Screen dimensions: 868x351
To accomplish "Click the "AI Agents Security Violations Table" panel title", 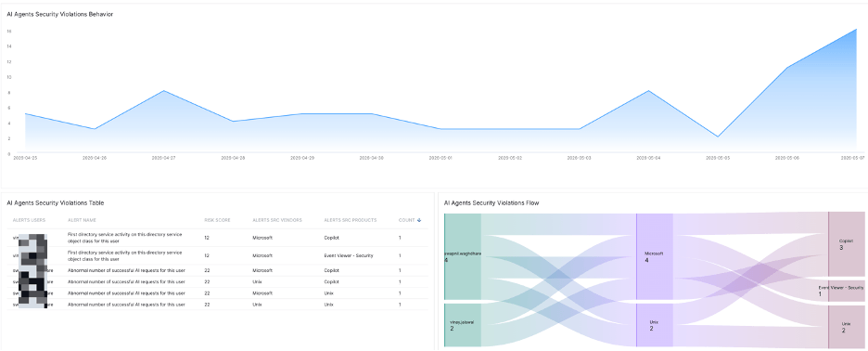I will pyautogui.click(x=56, y=203).
